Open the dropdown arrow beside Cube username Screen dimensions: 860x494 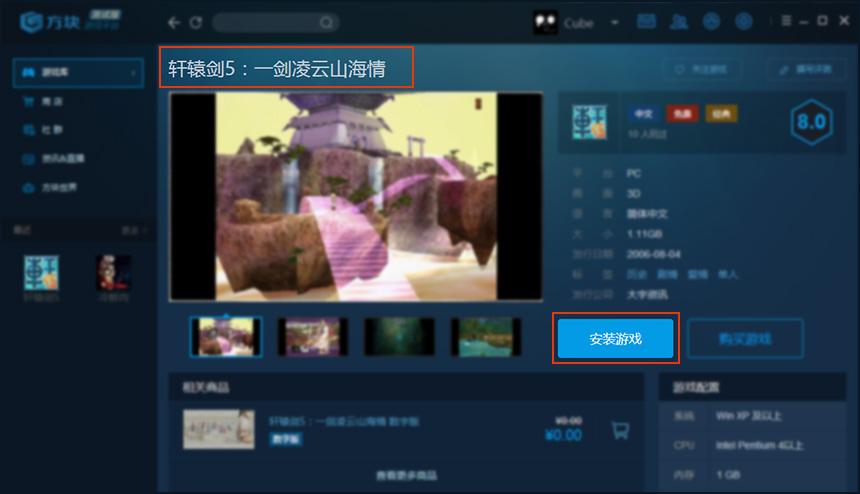(615, 22)
